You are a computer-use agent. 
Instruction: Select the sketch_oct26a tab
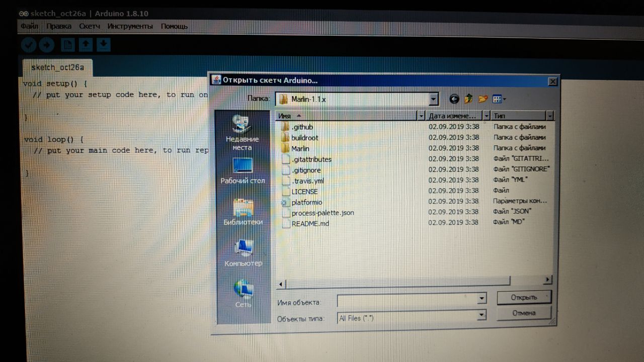click(x=58, y=67)
